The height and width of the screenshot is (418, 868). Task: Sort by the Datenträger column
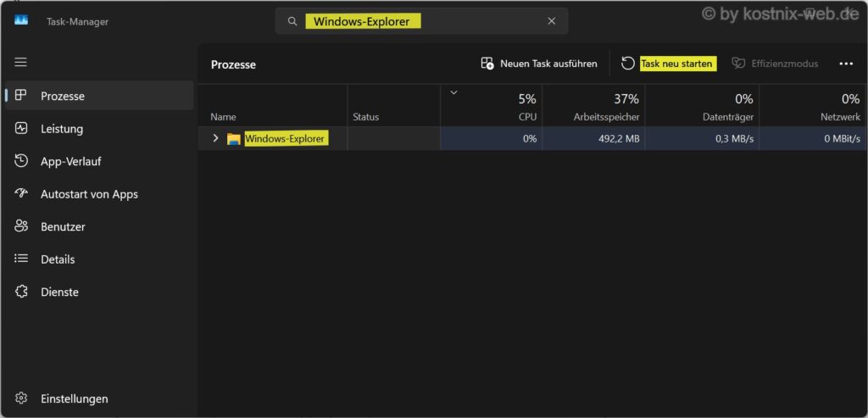[x=702, y=104]
